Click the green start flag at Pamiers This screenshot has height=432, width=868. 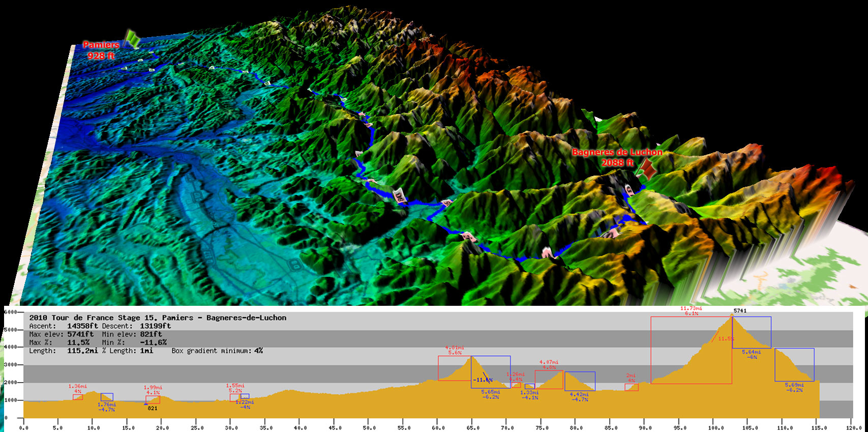point(132,39)
